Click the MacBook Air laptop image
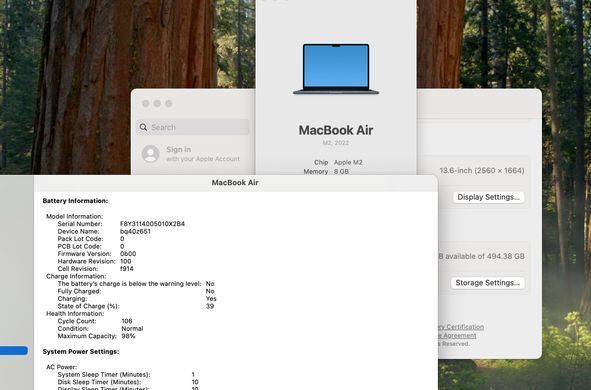Screen dimensions: 591x390 [x=336, y=69]
